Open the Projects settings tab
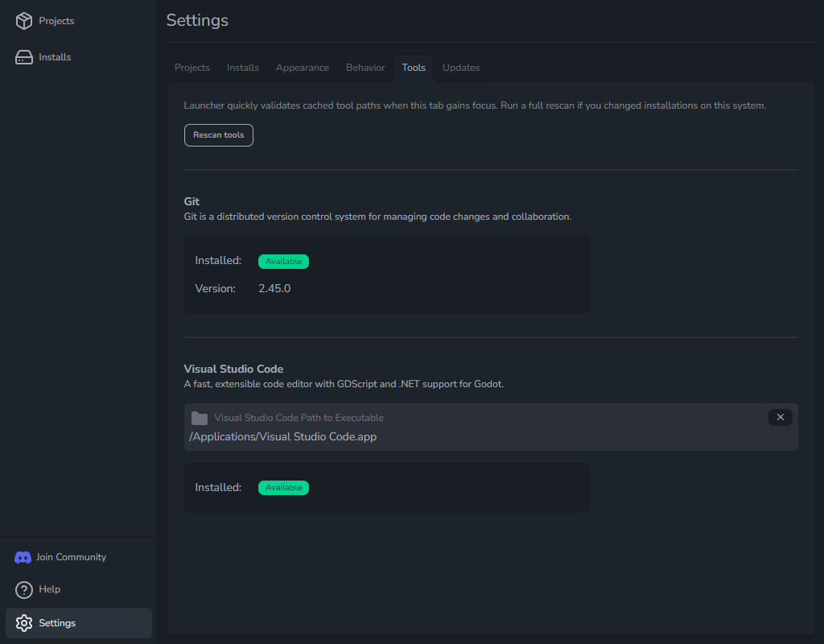The height and width of the screenshot is (644, 824). (x=192, y=68)
